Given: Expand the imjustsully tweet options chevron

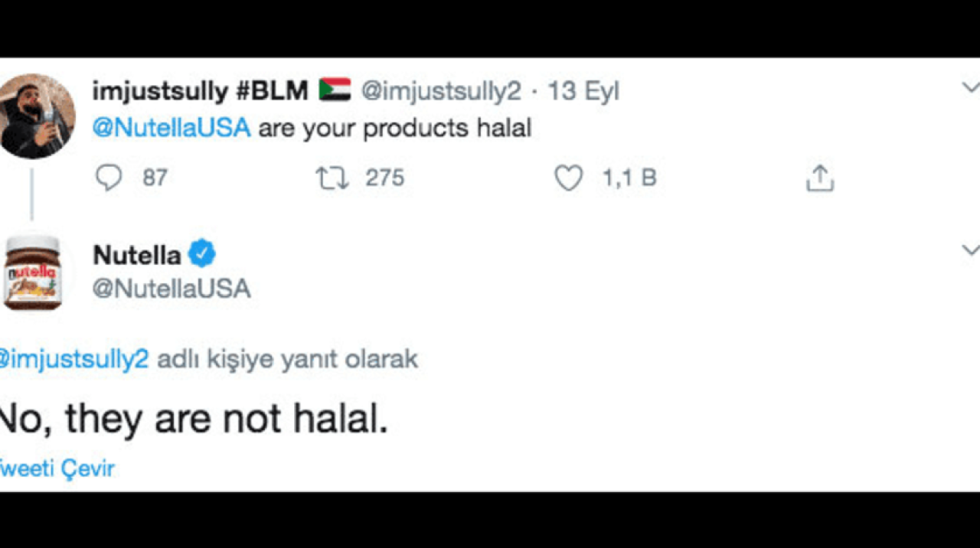Looking at the screenshot, I should (x=970, y=86).
